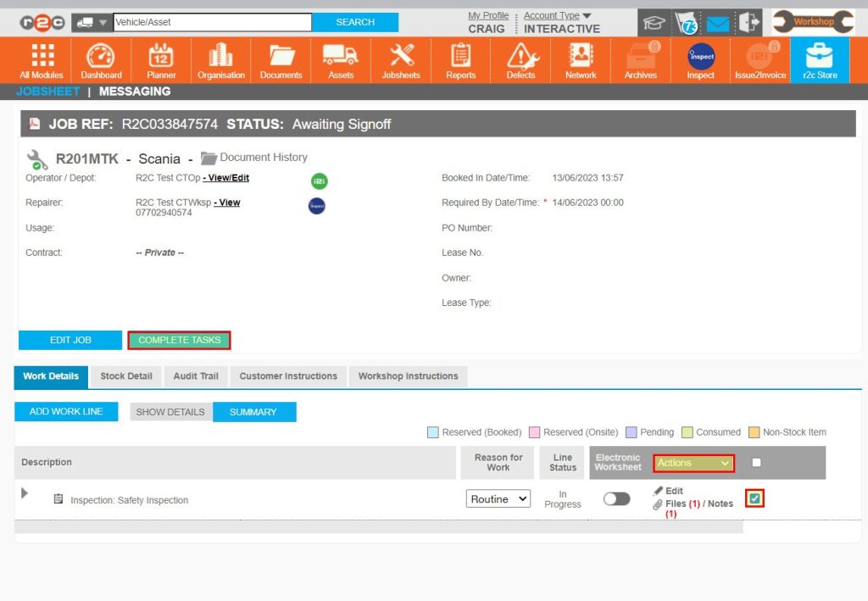This screenshot has height=601, width=868.
Task: Open the Defects module
Action: pyautogui.click(x=520, y=59)
